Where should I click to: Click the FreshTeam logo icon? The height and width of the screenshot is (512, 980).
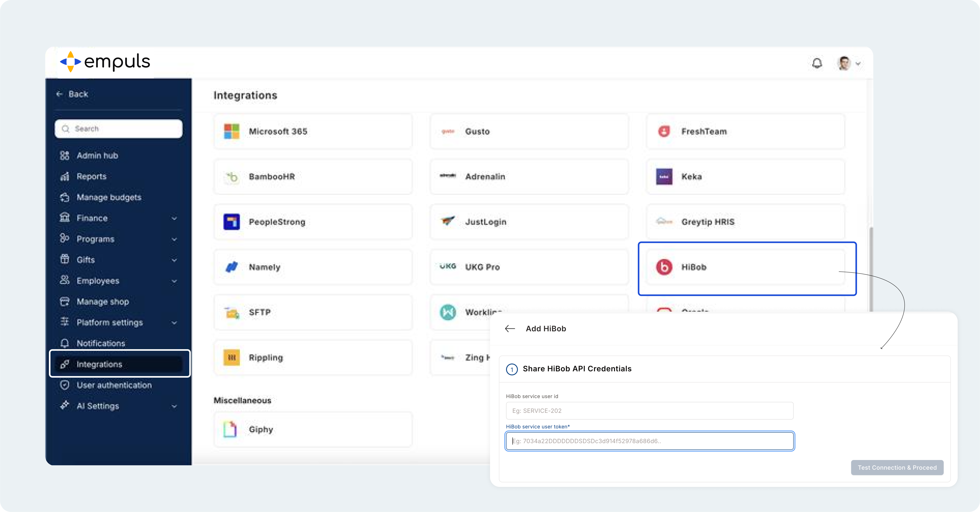click(664, 131)
